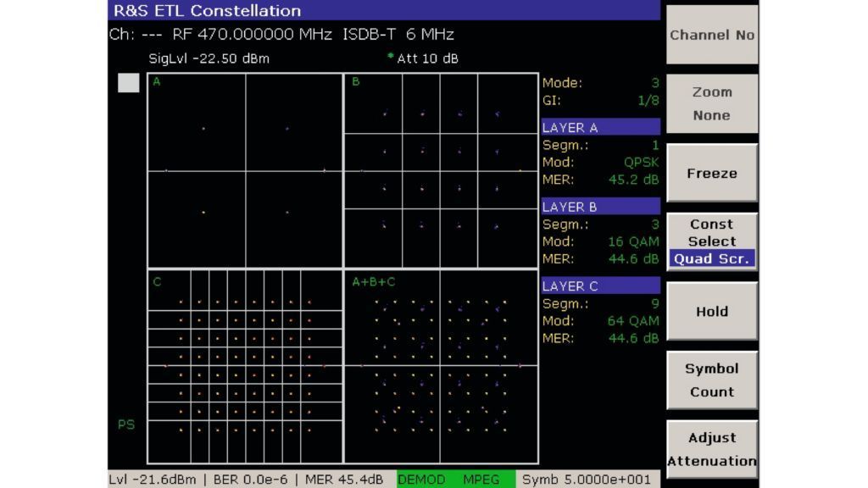Select constellation diagram C (64 QAM)
The image size is (868, 488).
[x=245, y=367]
